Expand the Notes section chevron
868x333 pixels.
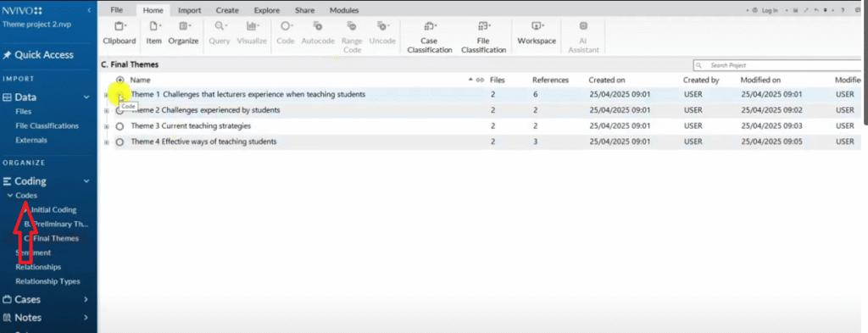[86, 318]
